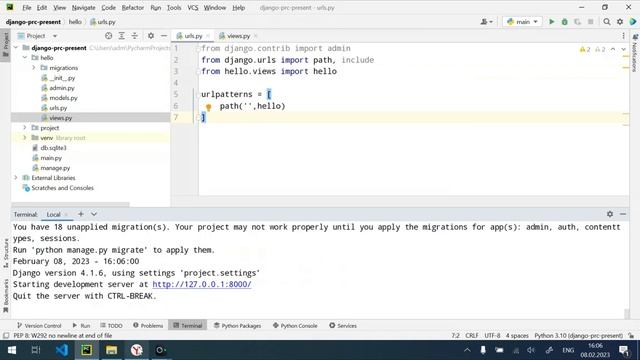
Task: Open Python Console tool window
Action: point(295,325)
